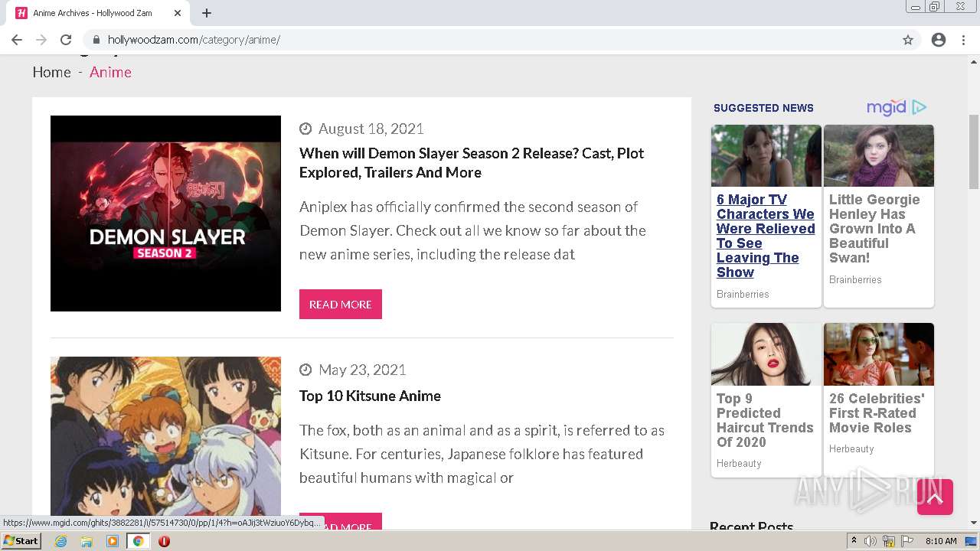
Task: Go to Home breadcrumb
Action: (51, 72)
